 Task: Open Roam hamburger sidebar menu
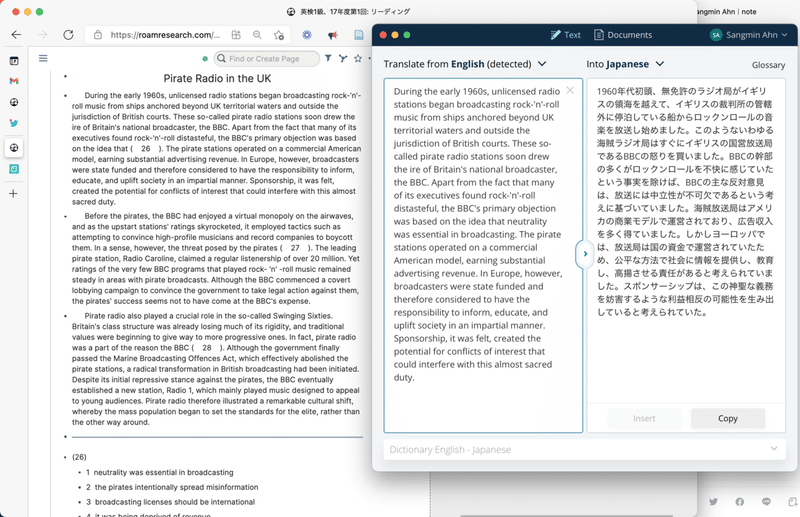click(x=43, y=58)
